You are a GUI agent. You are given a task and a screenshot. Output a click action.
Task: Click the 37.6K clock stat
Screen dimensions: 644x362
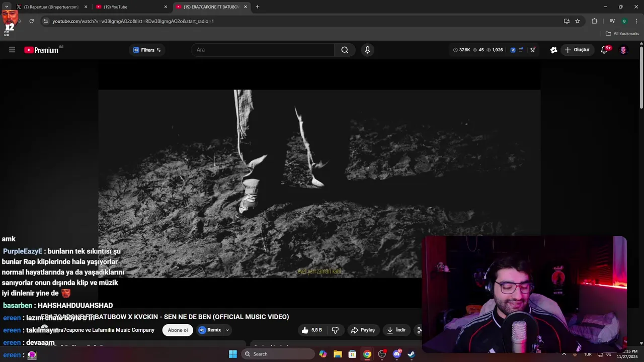click(461, 50)
